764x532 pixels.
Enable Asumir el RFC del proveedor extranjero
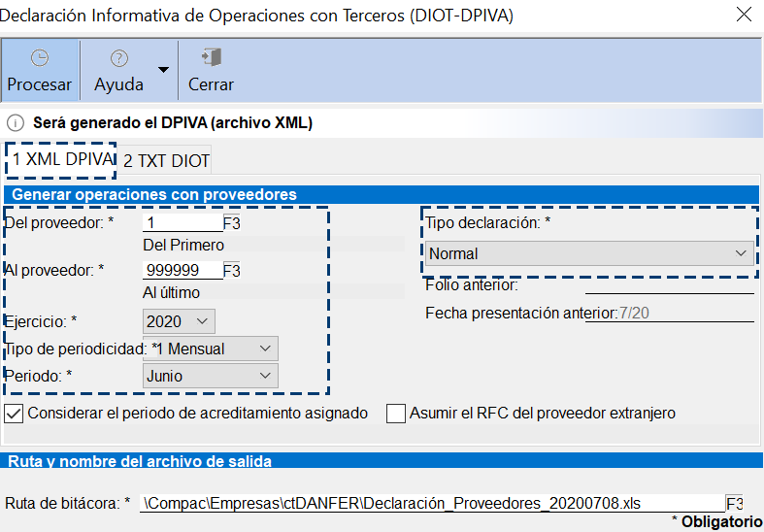pos(396,413)
